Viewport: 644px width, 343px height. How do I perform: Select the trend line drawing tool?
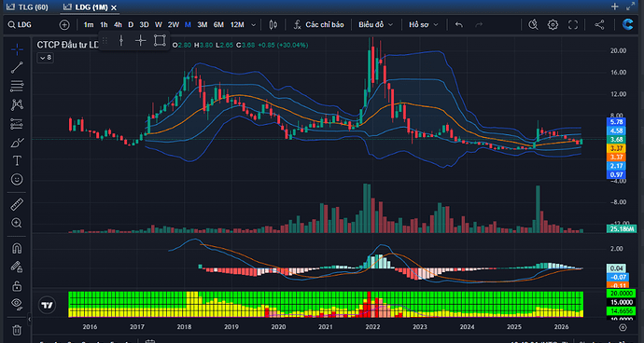click(x=17, y=68)
